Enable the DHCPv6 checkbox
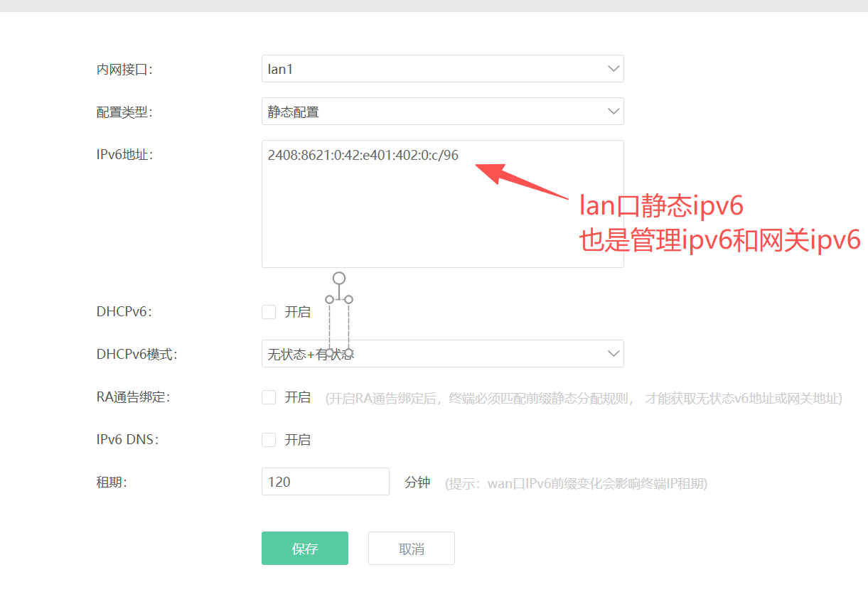This screenshot has width=868, height=609. (269, 312)
